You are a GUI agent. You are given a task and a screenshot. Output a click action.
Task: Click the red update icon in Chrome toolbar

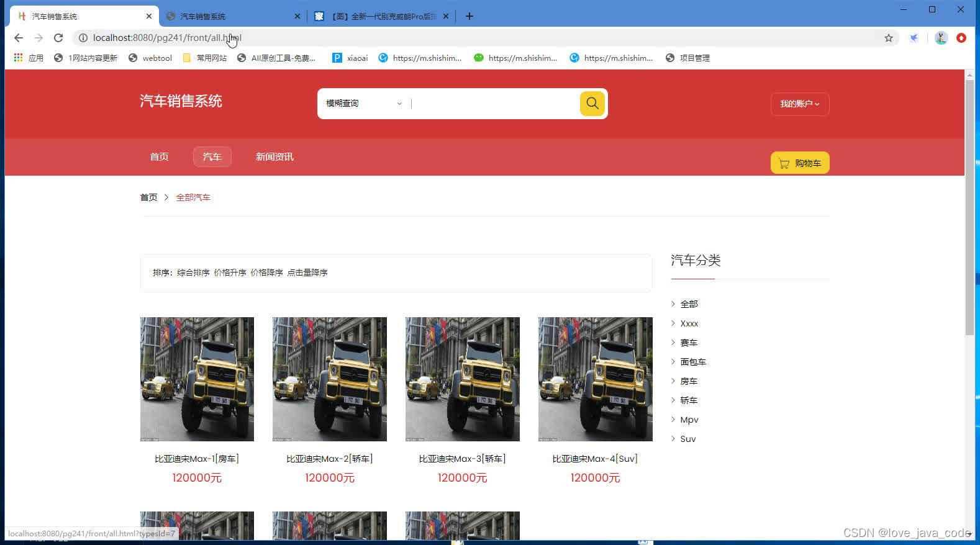coord(961,38)
